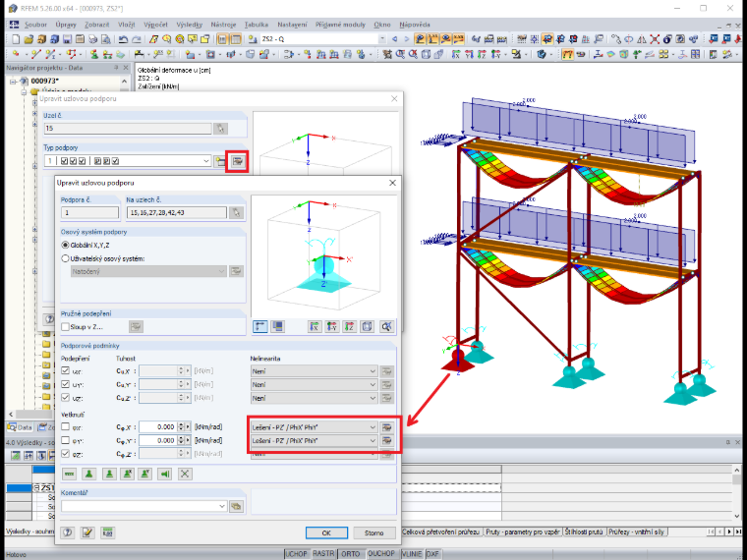Click the help icon in dialog footer

coord(68,532)
